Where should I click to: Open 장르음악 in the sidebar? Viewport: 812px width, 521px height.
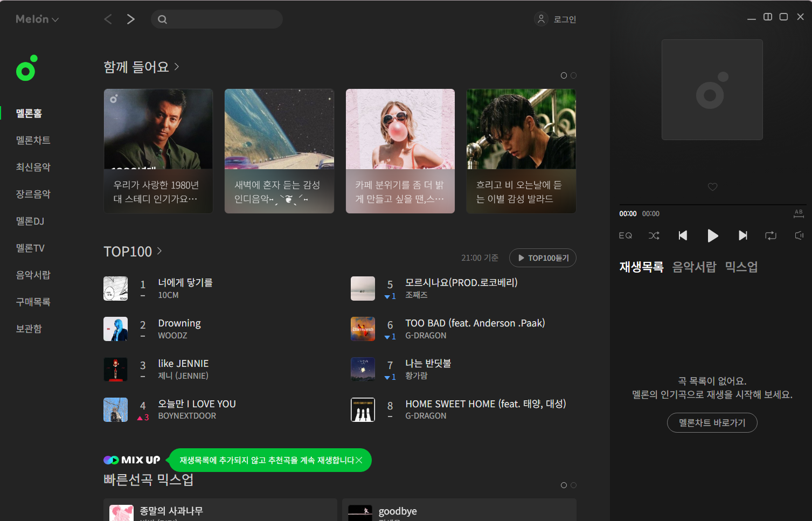(x=33, y=194)
